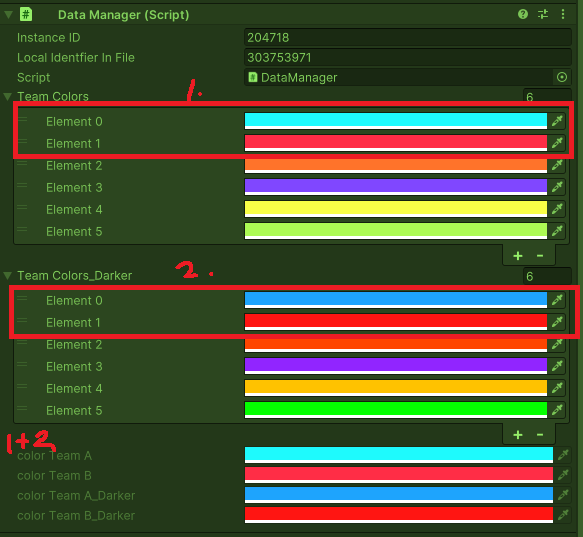Image resolution: width=583 pixels, height=537 pixels.
Task: Open violet Team Colors_Darker Element 3 swatch
Action: (x=396, y=366)
